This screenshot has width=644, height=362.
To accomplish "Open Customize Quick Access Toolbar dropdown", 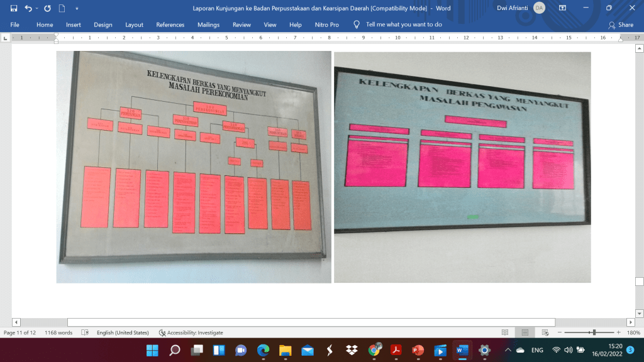I will tap(77, 8).
